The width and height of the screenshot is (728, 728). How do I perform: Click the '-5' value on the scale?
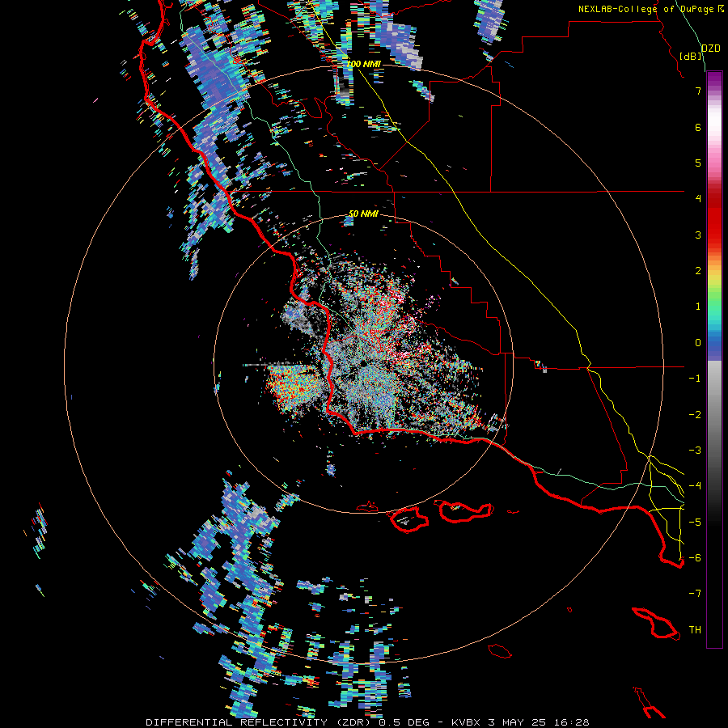click(695, 523)
